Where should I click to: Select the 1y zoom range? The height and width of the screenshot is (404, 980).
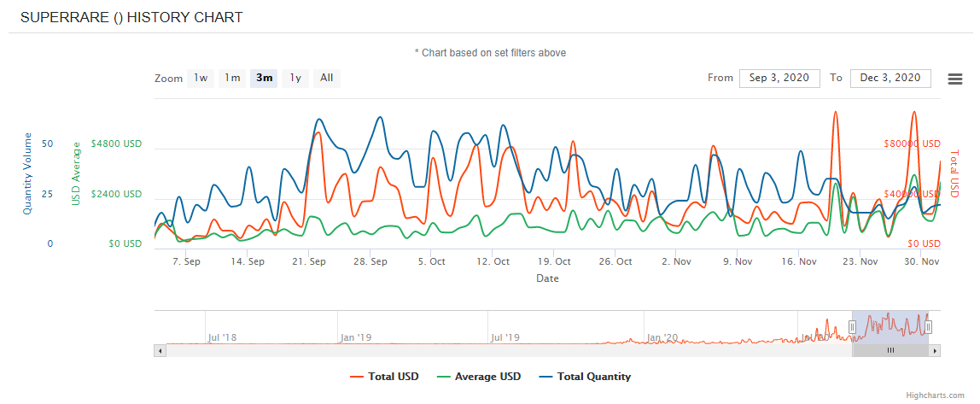pyautogui.click(x=295, y=79)
